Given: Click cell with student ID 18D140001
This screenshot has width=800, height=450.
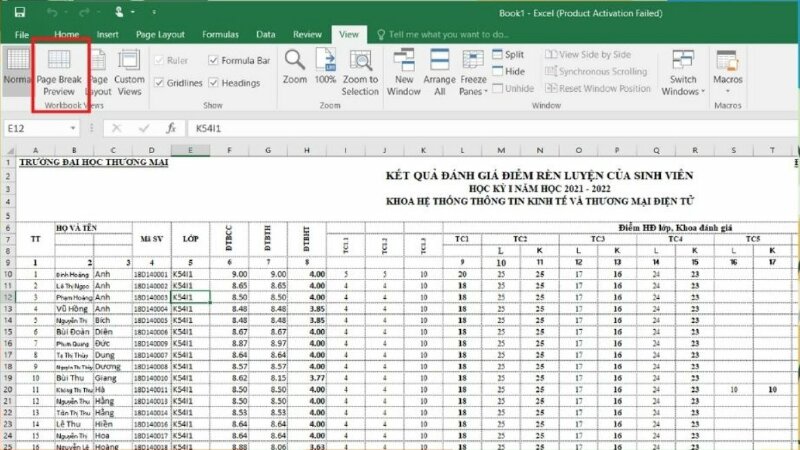Looking at the screenshot, I should [x=152, y=274].
